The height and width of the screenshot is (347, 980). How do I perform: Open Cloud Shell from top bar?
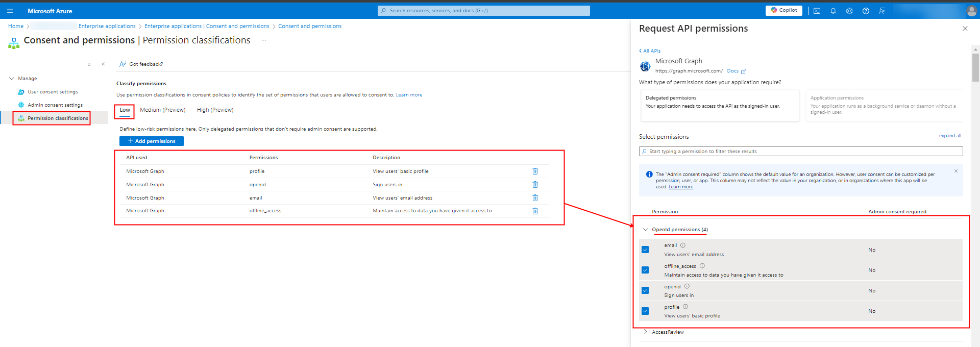pos(817,11)
